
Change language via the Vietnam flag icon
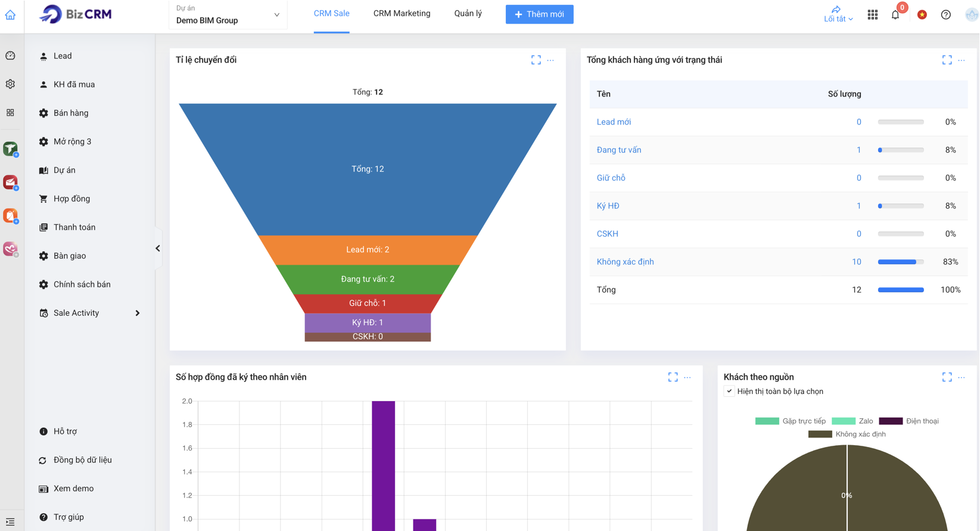click(x=922, y=15)
